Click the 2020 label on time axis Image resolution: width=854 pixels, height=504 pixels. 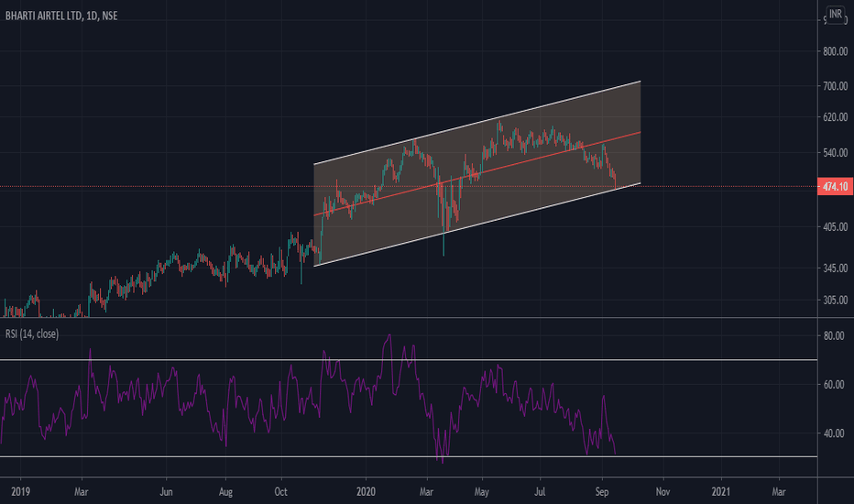(x=366, y=491)
